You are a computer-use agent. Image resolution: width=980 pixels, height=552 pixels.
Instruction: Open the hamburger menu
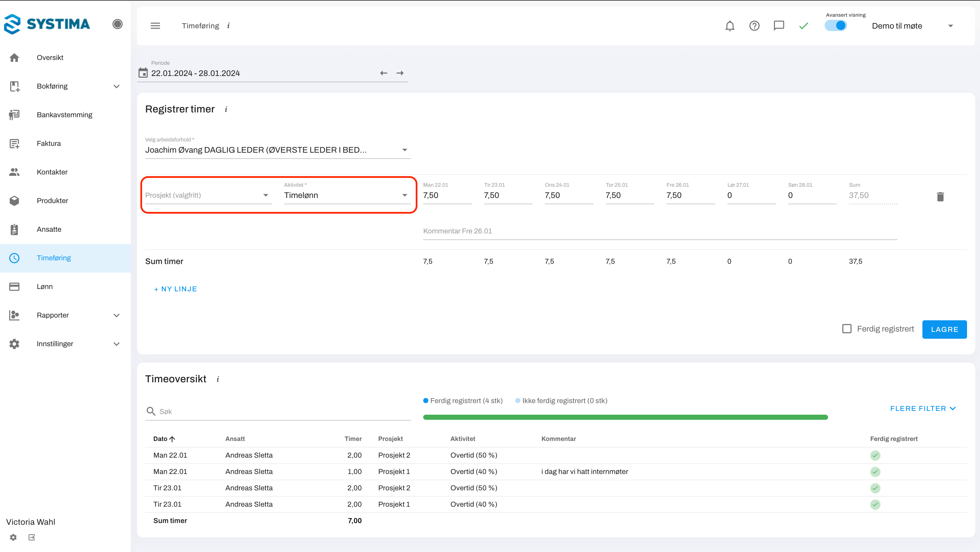155,26
